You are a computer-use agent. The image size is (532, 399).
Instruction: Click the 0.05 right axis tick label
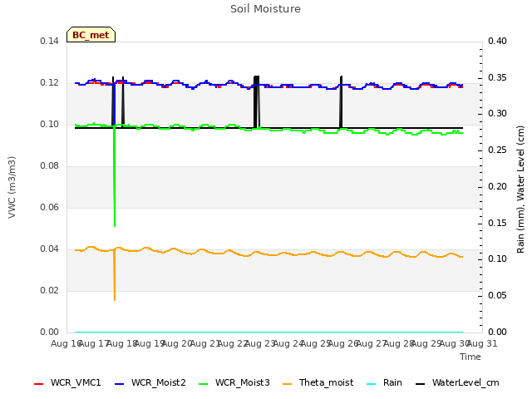[x=497, y=296]
